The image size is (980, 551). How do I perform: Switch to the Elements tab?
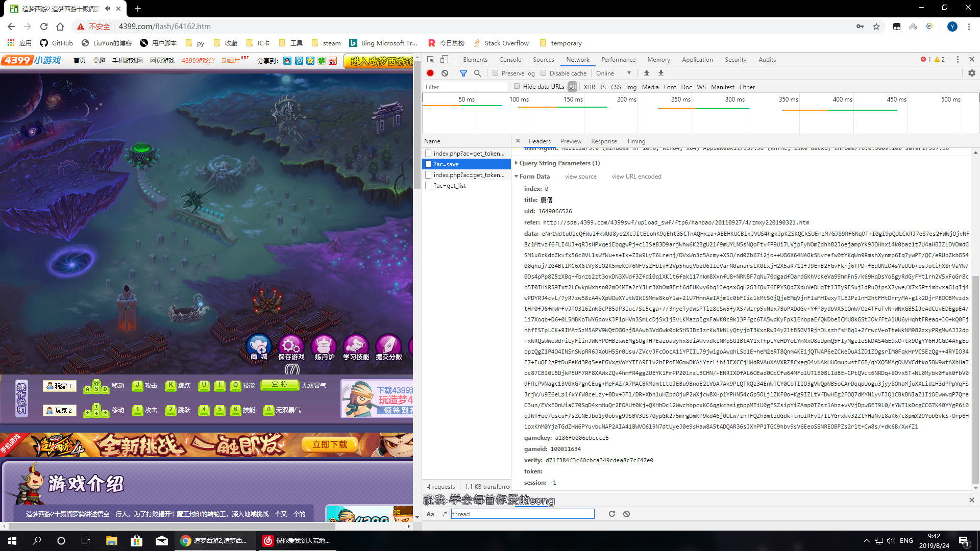click(x=475, y=59)
